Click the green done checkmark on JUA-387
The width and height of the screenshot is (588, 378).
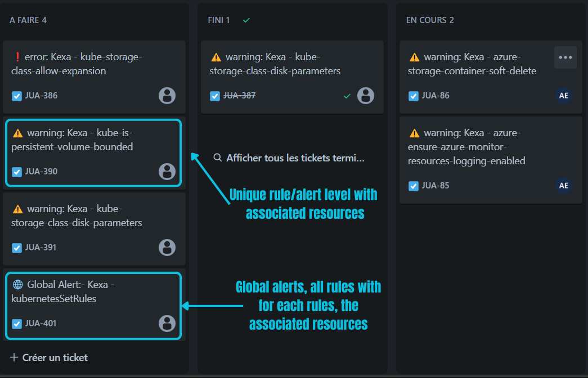click(347, 96)
